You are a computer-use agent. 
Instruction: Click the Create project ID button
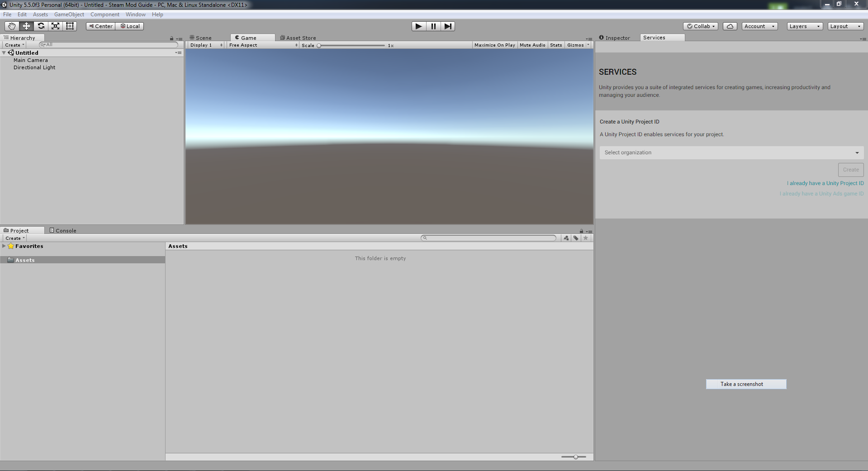click(x=851, y=170)
